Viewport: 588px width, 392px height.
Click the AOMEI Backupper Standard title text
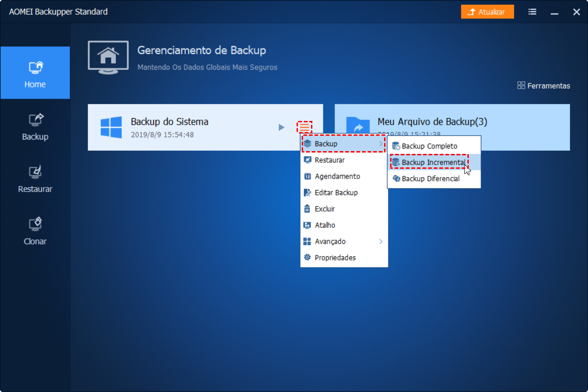point(58,12)
